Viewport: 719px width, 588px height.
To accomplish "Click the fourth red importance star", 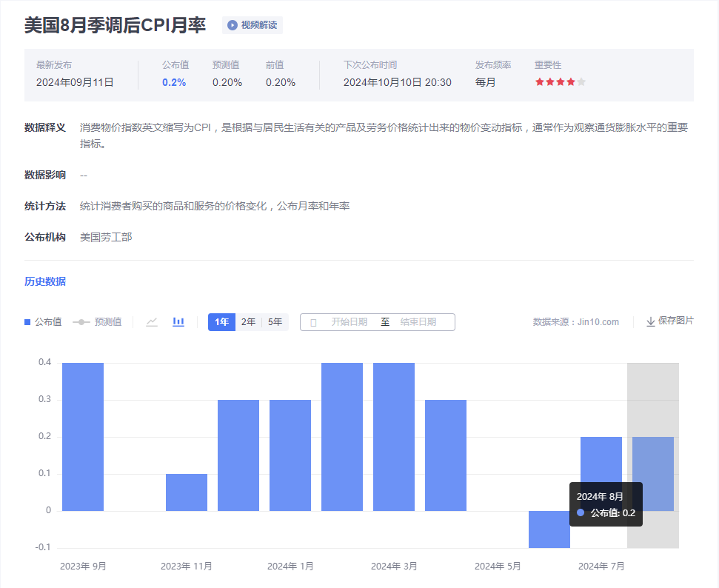I will (x=571, y=82).
